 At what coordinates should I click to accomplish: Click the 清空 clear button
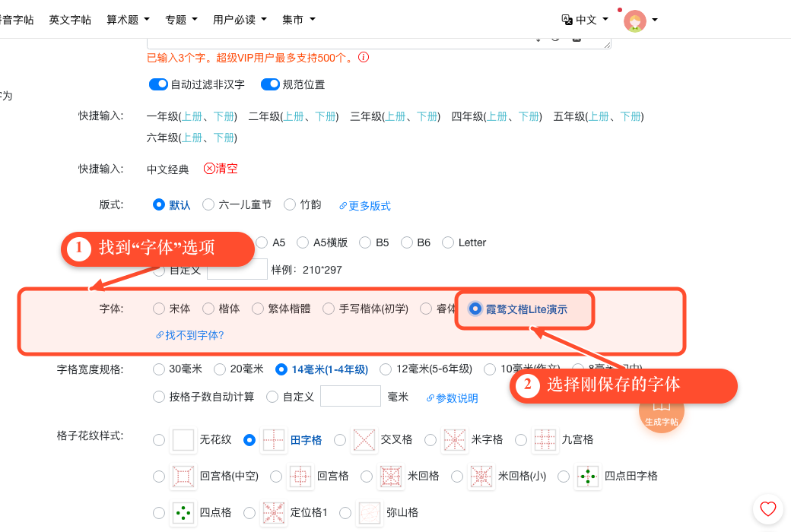click(x=221, y=169)
